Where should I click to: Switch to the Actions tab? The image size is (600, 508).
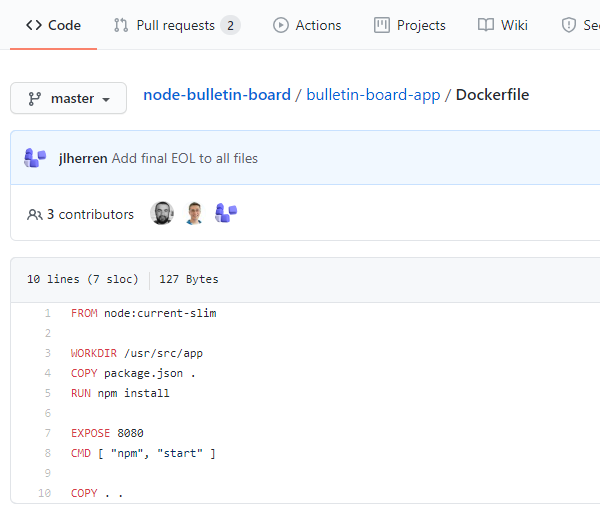point(307,25)
